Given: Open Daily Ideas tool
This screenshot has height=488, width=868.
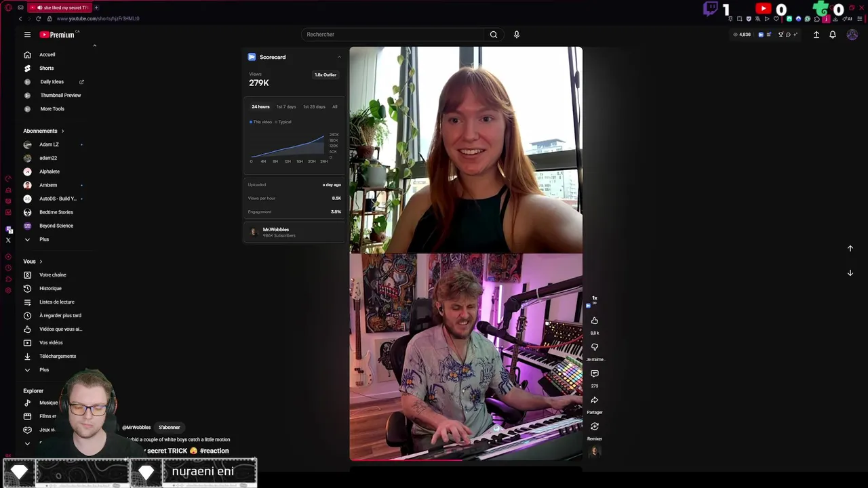Looking at the screenshot, I should (x=52, y=81).
